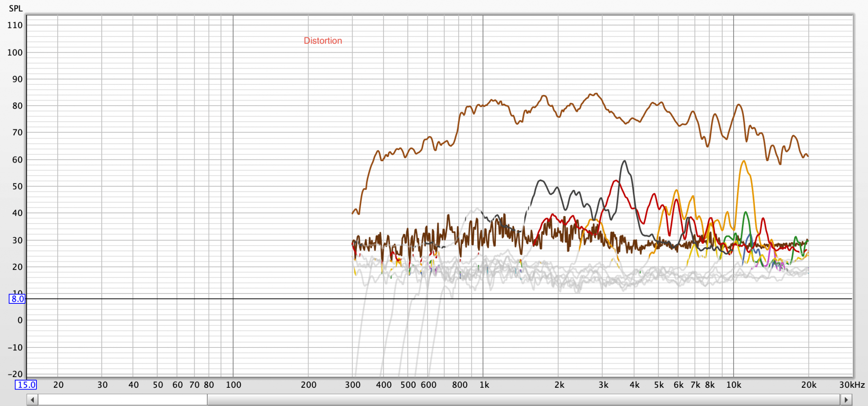This screenshot has height=406, width=868.
Task: Click the -20 SPL axis label
Action: coord(15,374)
